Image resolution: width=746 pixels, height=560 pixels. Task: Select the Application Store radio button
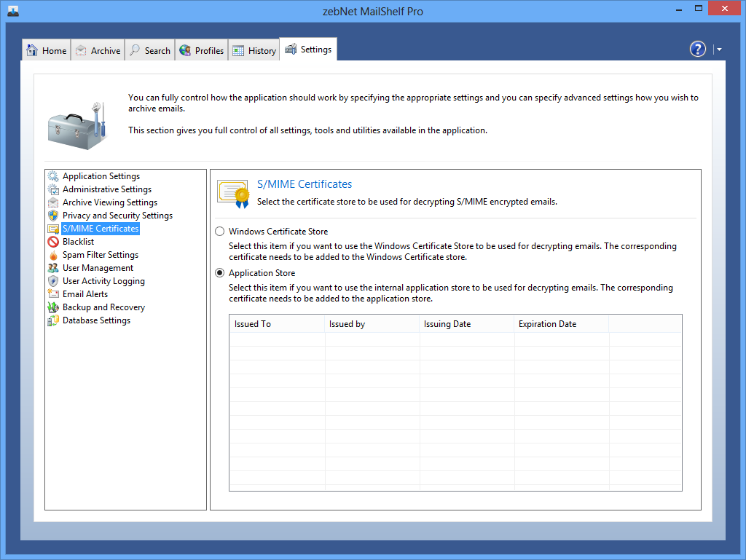(219, 273)
